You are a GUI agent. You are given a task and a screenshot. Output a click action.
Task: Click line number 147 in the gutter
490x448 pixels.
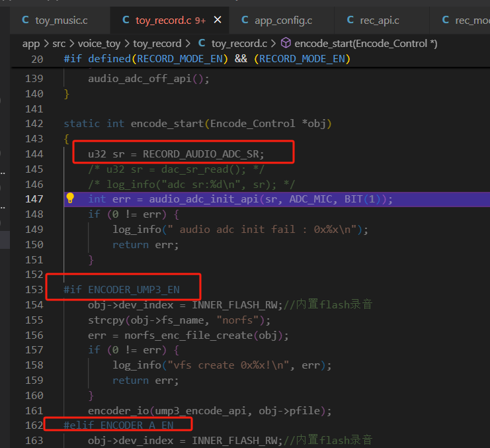point(34,199)
